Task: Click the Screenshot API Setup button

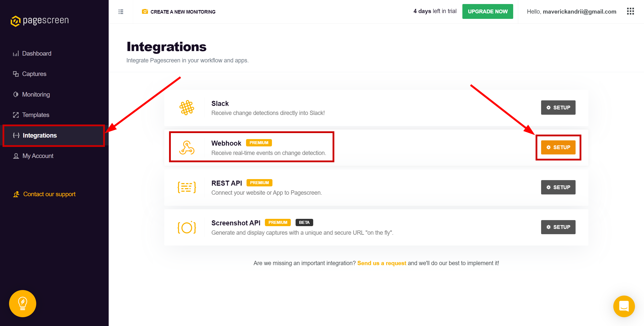Action: (559, 227)
